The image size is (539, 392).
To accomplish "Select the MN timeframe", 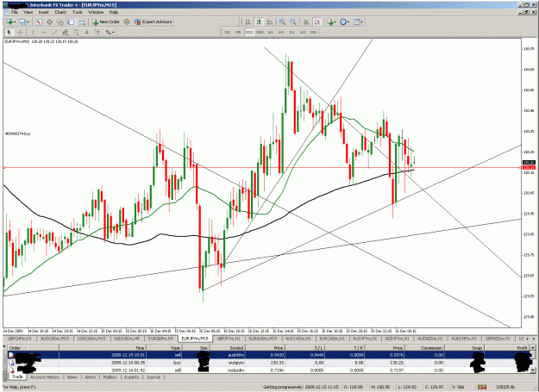I will pyautogui.click(x=314, y=32).
